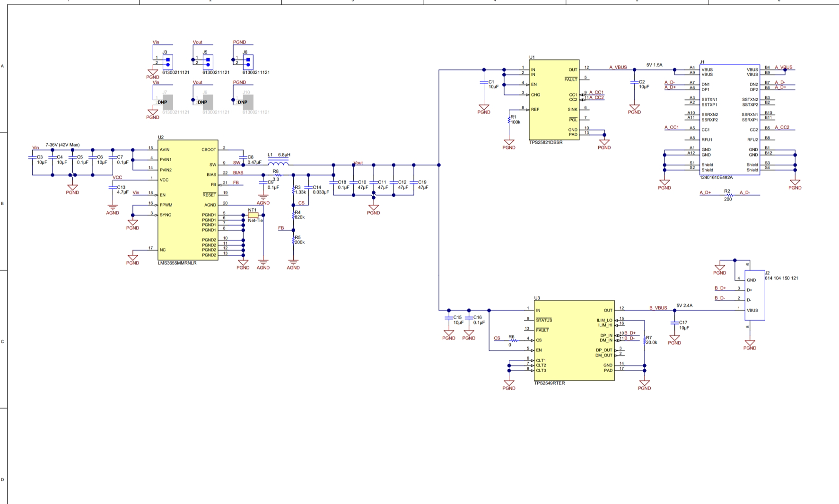Click resistor R2 200 symbol
839x504 pixels.
pyautogui.click(x=729, y=195)
